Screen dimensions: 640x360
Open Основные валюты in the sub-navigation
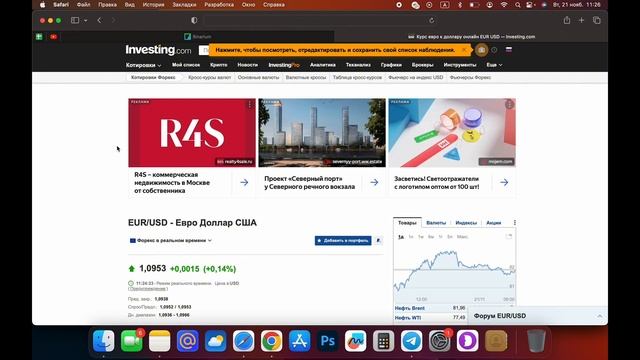point(258,77)
